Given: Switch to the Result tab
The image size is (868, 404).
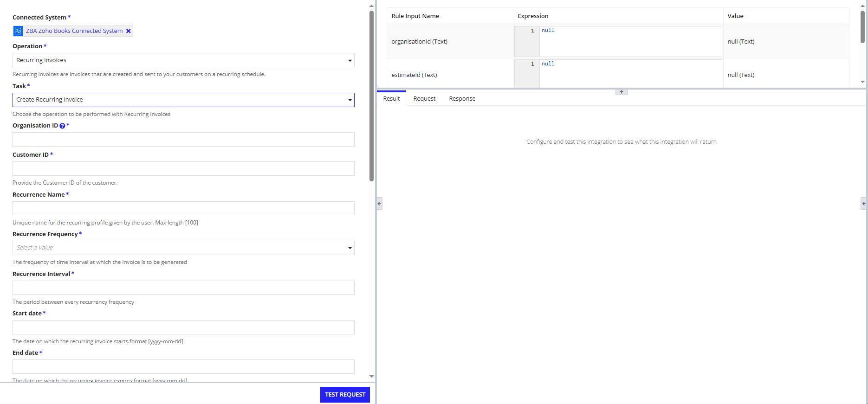Looking at the screenshot, I should pos(391,98).
